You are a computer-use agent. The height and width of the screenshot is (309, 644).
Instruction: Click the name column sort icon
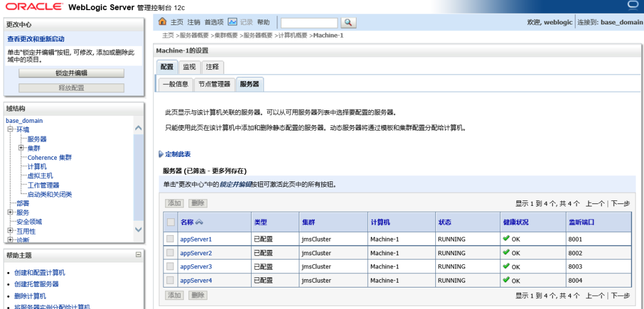[x=199, y=222]
